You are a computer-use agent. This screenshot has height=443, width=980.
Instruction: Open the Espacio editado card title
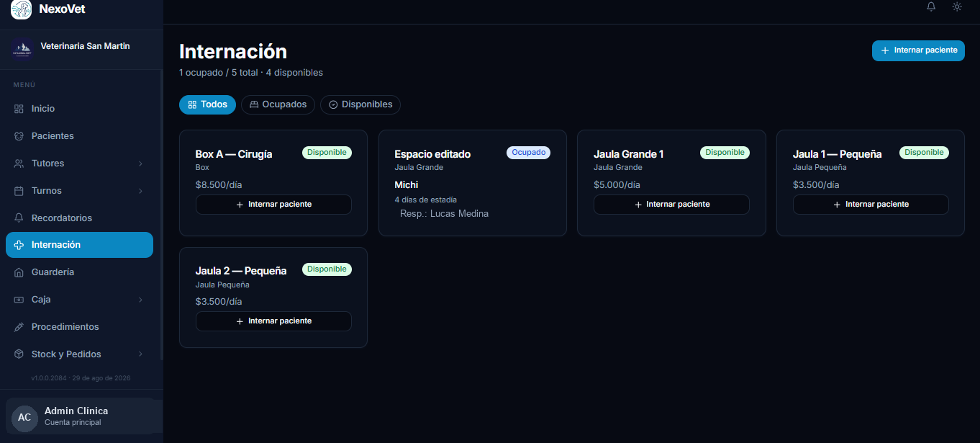click(x=432, y=154)
